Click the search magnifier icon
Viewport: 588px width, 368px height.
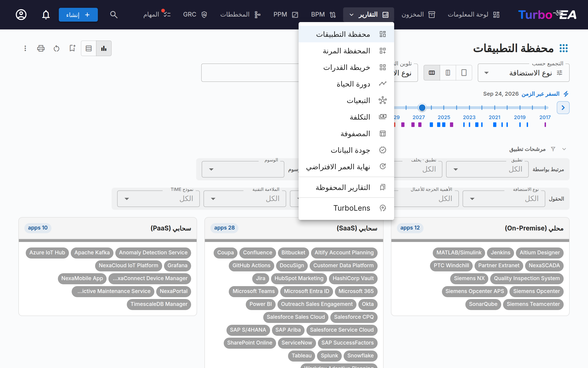[114, 14]
